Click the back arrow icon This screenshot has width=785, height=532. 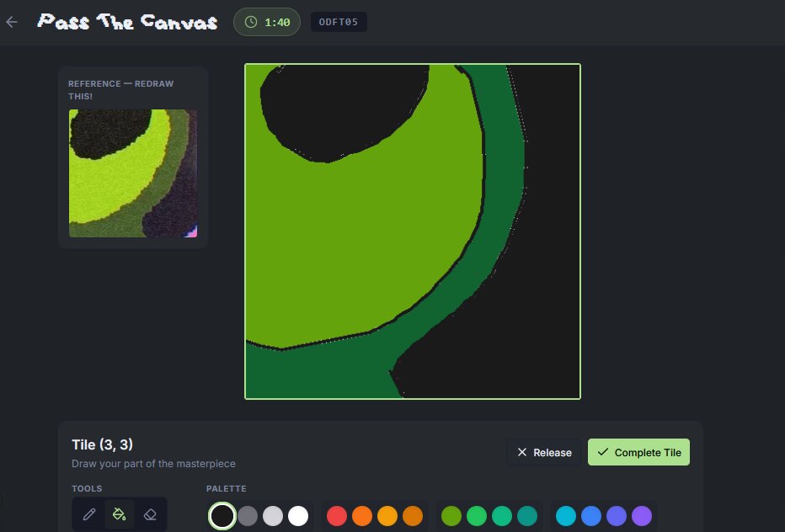pos(12,22)
